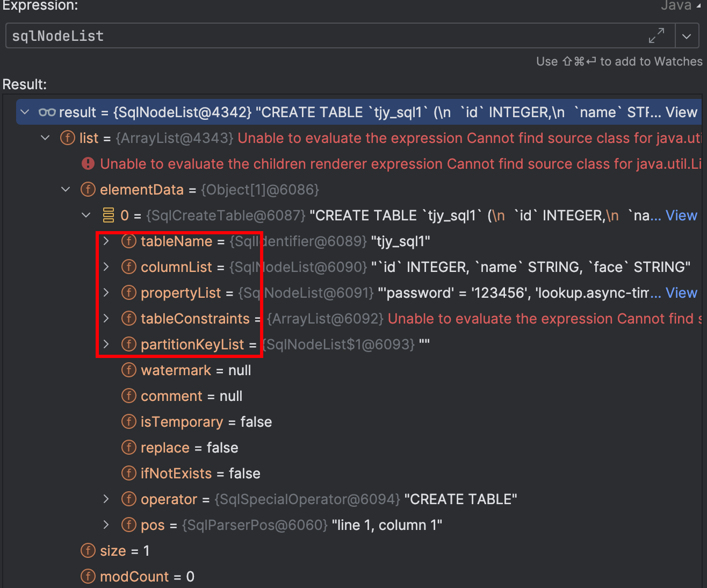Viewport: 707px width, 588px height.
Task: Collapse the result root node
Action: click(25, 112)
